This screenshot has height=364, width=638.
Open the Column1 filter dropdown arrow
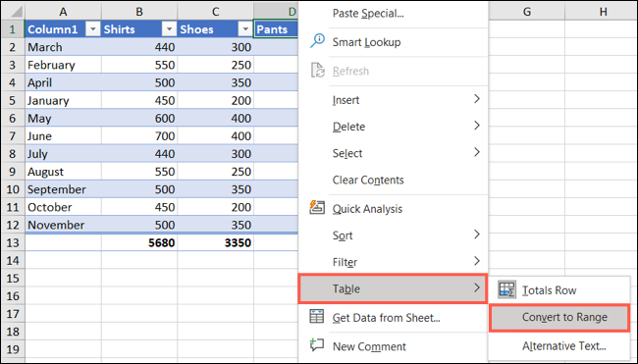click(93, 29)
